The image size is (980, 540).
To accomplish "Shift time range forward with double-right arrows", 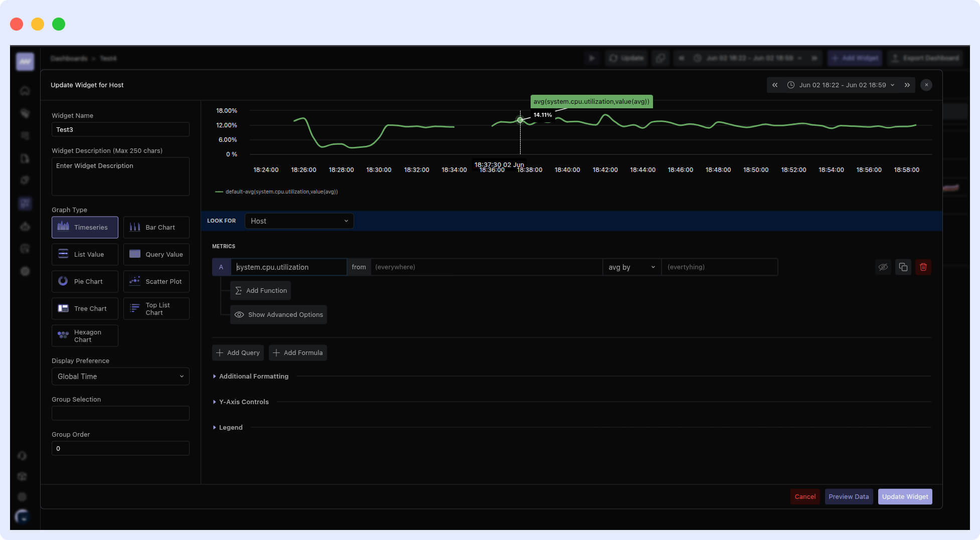I will [x=907, y=85].
